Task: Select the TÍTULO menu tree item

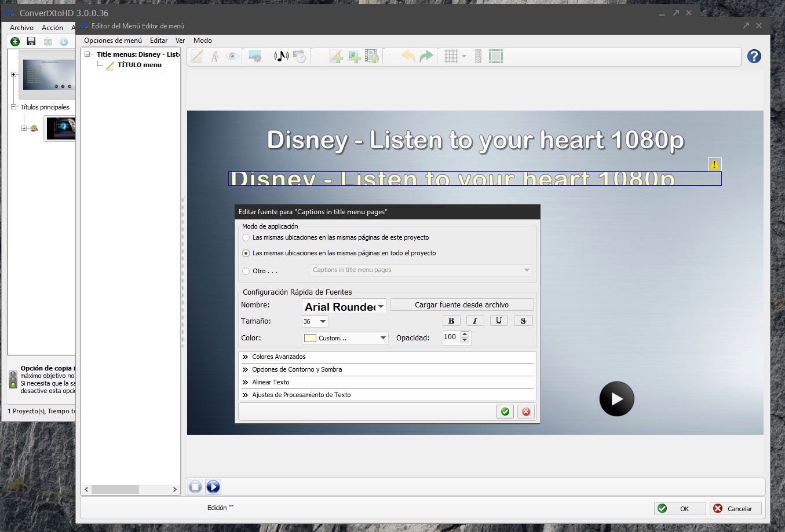Action: point(140,65)
